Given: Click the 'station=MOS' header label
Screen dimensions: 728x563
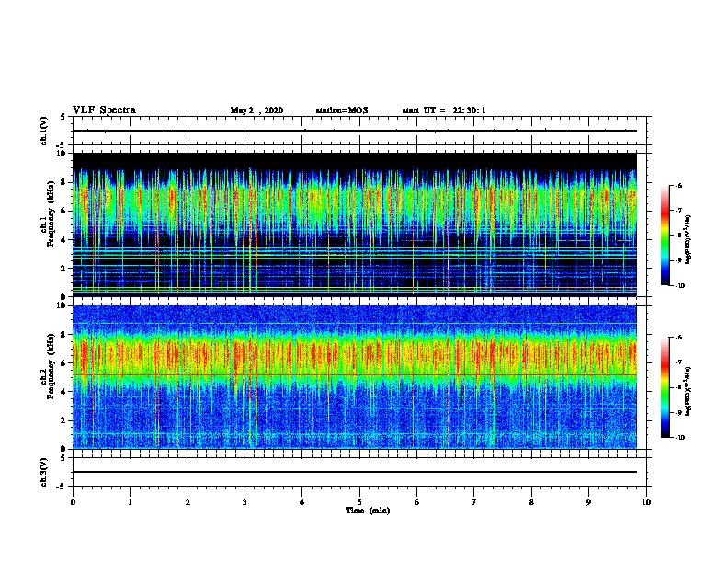Looking at the screenshot, I should click(x=342, y=110).
